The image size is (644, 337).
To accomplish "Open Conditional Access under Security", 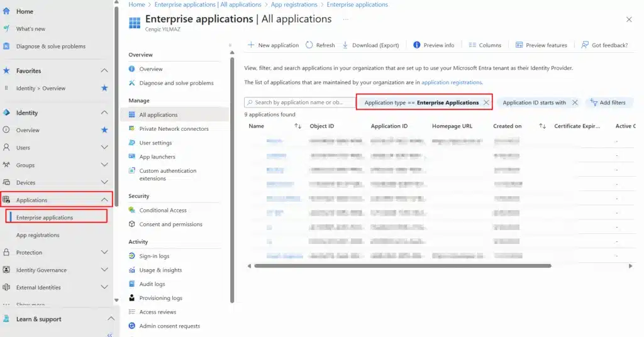I will (163, 210).
